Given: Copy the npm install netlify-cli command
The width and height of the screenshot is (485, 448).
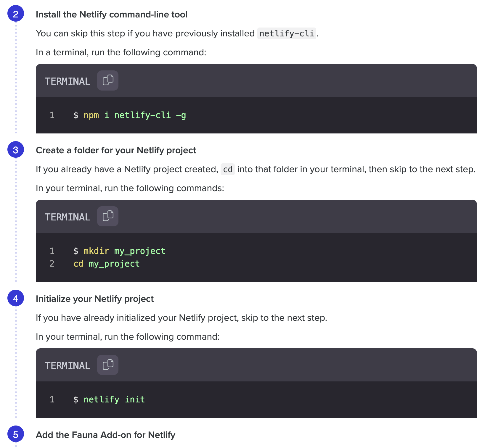Looking at the screenshot, I should (108, 80).
